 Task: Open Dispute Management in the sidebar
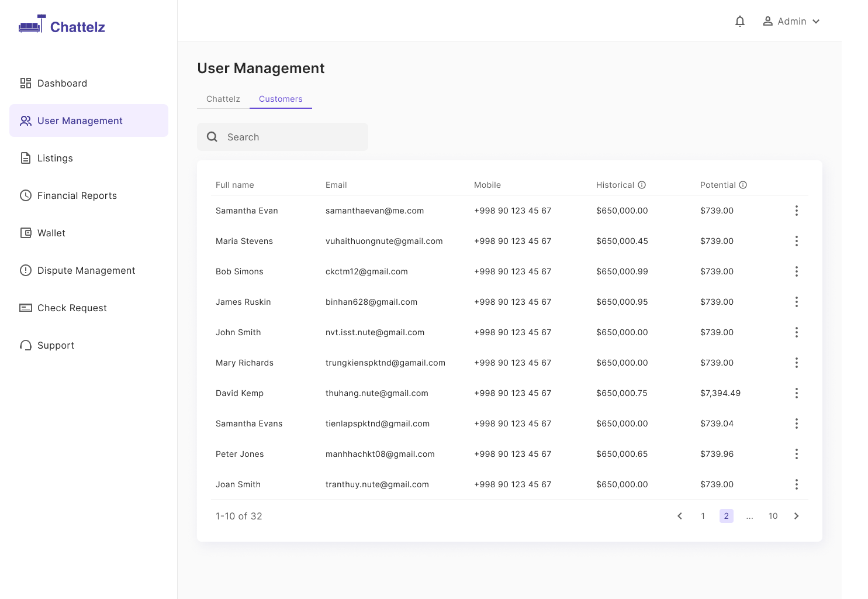(89, 270)
